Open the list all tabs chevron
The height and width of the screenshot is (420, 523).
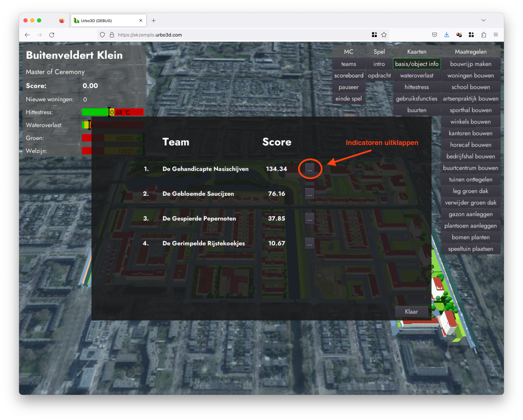pos(483,20)
